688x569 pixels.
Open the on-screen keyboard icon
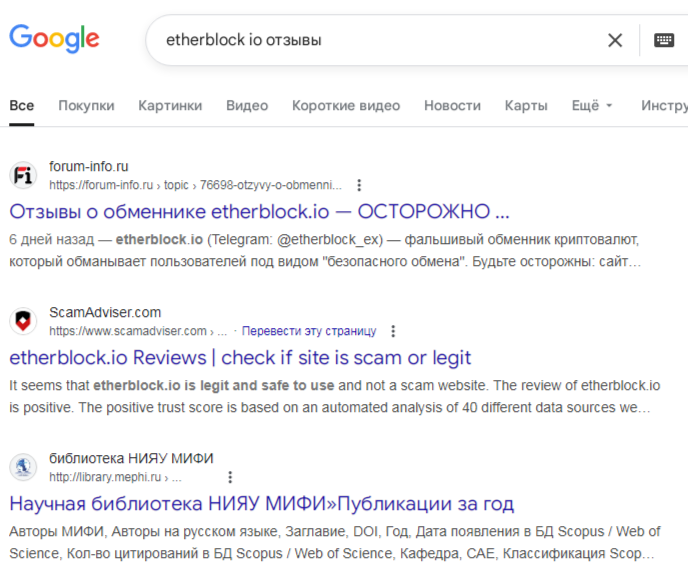point(664,40)
